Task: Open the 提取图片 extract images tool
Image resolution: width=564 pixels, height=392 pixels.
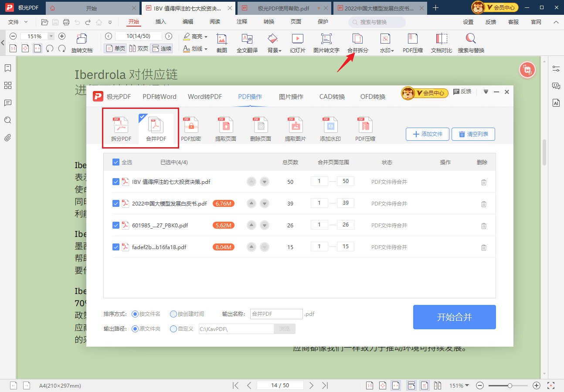Action: (296, 129)
